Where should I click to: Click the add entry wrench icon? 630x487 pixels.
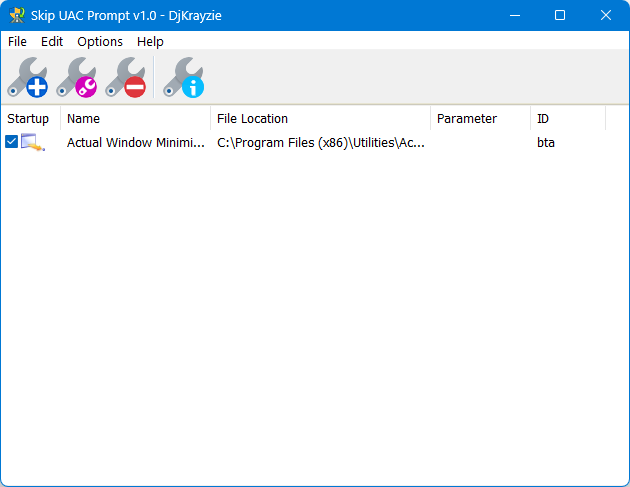click(27, 77)
